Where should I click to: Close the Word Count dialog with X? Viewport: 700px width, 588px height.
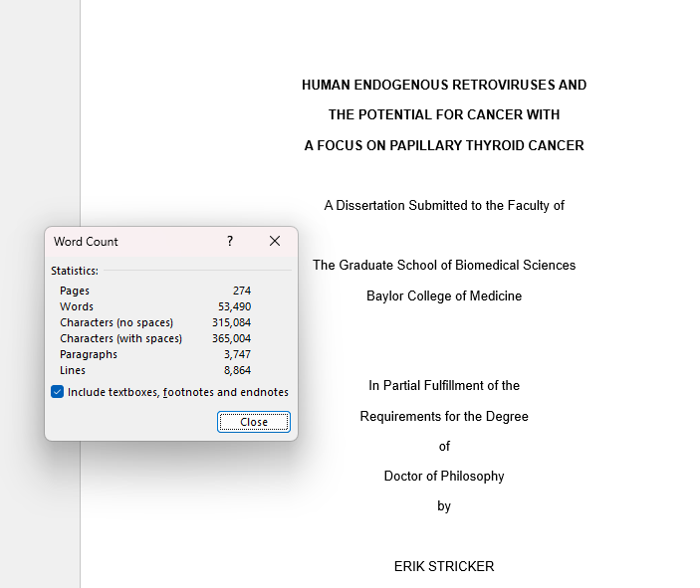(275, 242)
